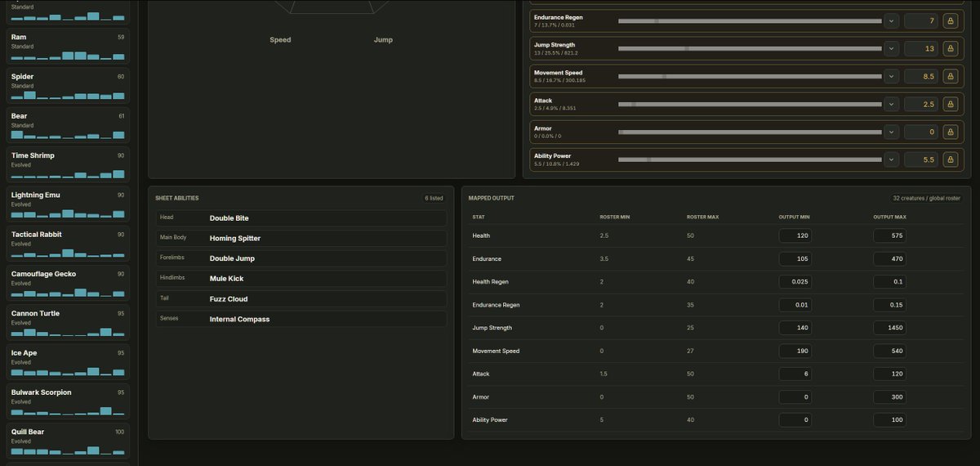The width and height of the screenshot is (980, 466).
Task: Edit Attack output min field 6
Action: (795, 374)
